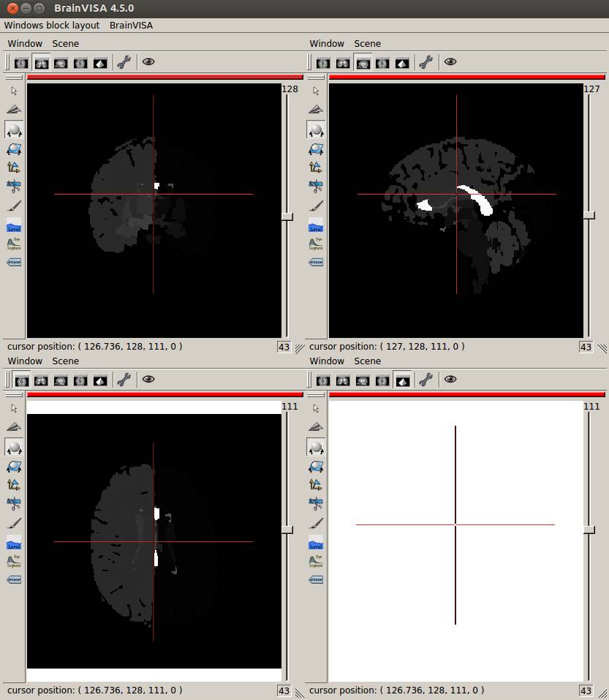Click the transformation axes tool in the coronal window
The image size is (609, 700).
pyautogui.click(x=14, y=168)
